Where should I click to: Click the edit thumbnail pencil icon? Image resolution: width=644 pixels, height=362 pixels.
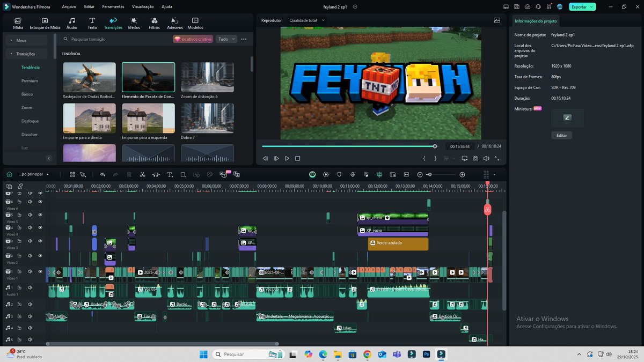567,118
